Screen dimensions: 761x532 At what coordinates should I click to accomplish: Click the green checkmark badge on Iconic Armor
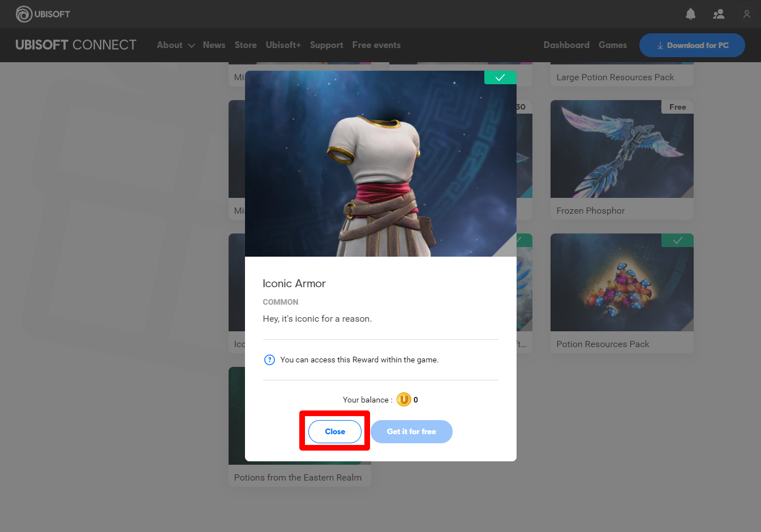(x=500, y=77)
